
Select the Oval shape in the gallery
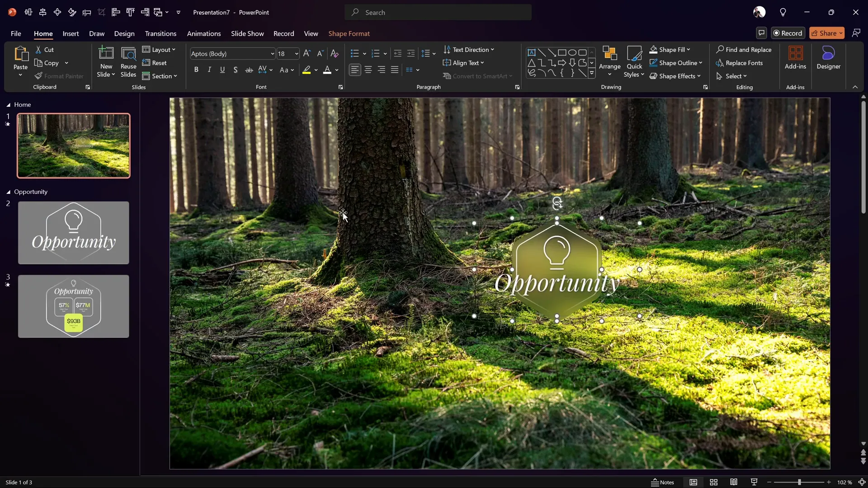coord(572,52)
